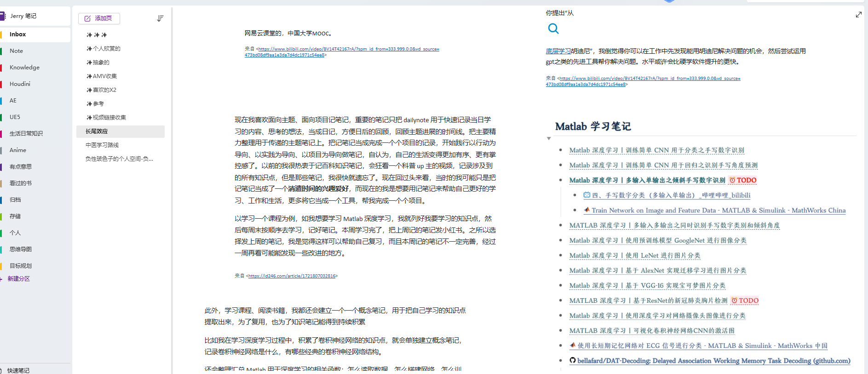
Task: Open the Knowledge section
Action: [24, 68]
